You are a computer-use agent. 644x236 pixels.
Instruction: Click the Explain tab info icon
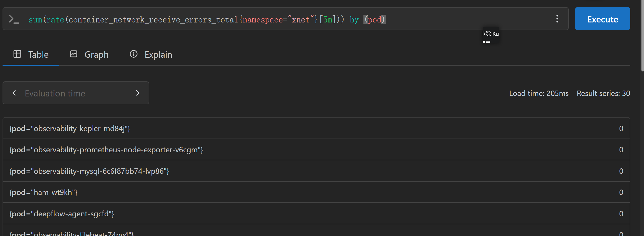134,54
